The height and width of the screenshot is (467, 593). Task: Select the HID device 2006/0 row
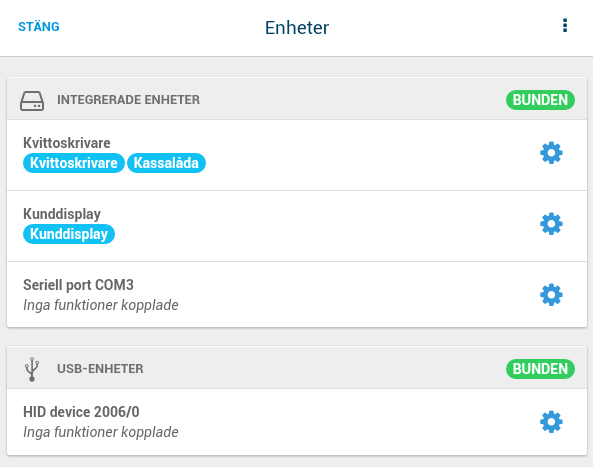click(x=297, y=422)
